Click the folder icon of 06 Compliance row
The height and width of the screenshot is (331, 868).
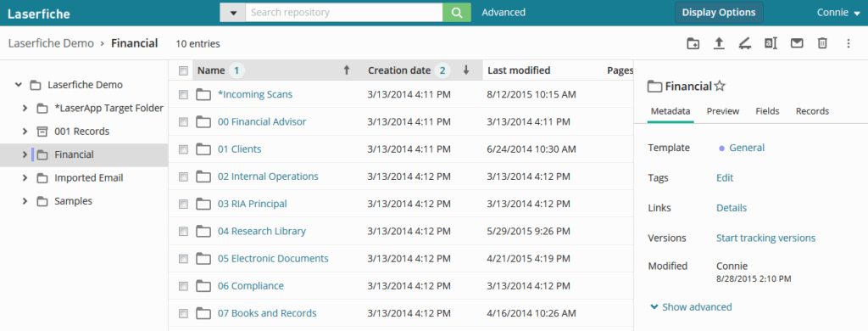pyautogui.click(x=203, y=286)
